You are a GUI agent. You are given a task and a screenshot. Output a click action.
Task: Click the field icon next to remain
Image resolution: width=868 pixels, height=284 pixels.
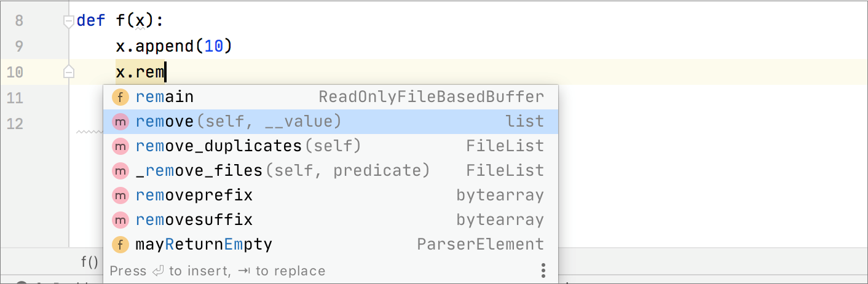click(x=120, y=97)
